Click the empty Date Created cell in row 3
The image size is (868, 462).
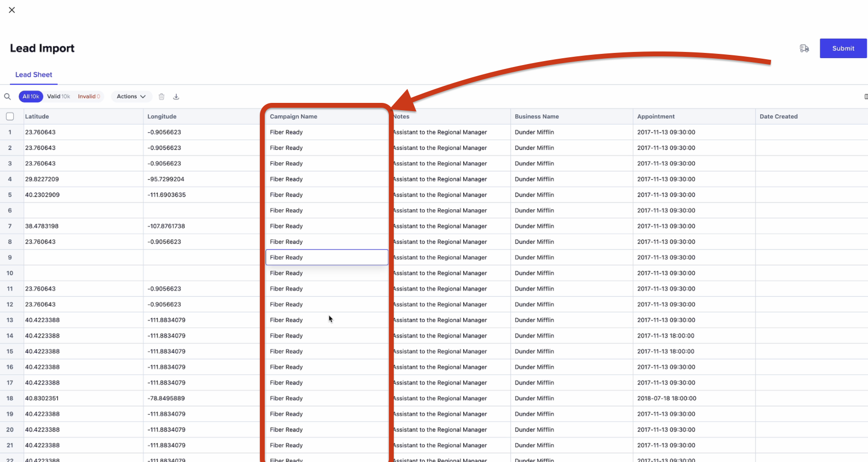pyautogui.click(x=811, y=164)
